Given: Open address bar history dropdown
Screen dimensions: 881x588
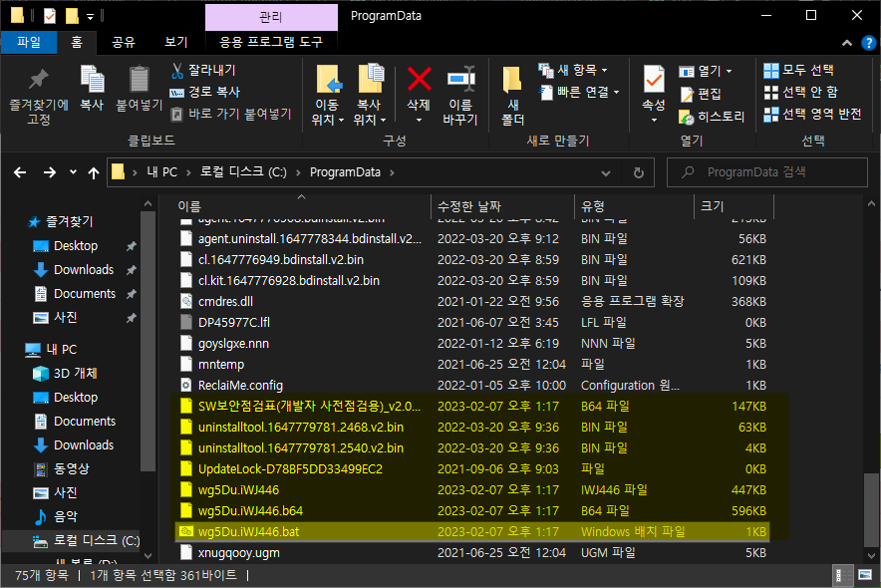Looking at the screenshot, I should [605, 173].
